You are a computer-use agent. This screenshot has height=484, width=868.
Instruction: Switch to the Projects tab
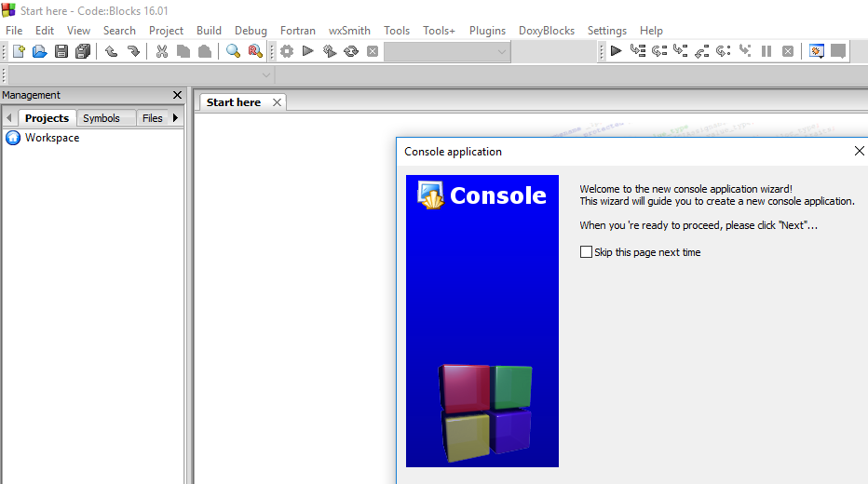pyautogui.click(x=47, y=118)
